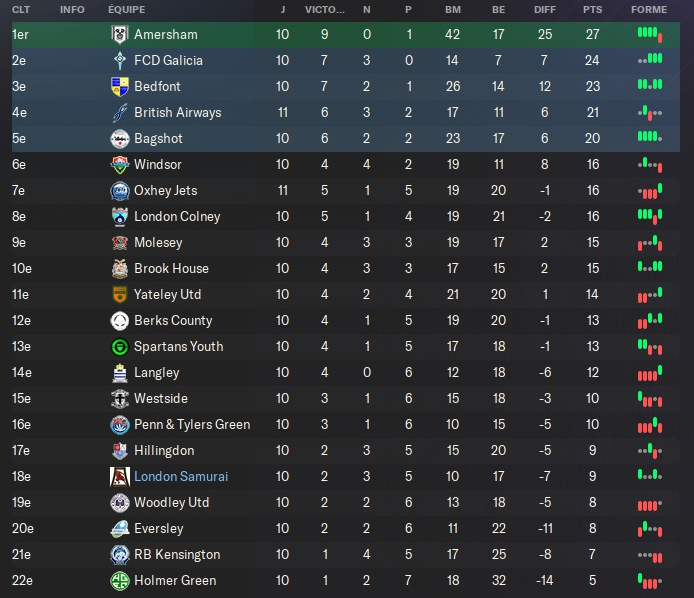
Task: Click the Amersham club crest icon
Action: [118, 34]
